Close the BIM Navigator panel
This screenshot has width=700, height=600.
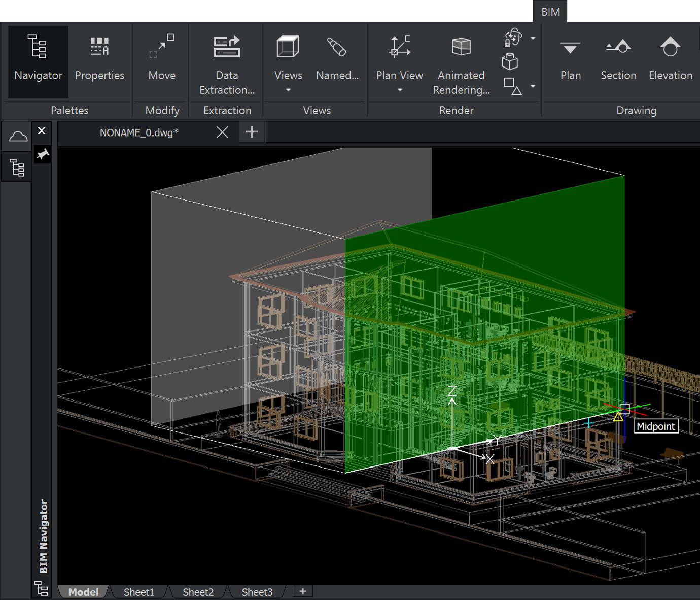(42, 131)
